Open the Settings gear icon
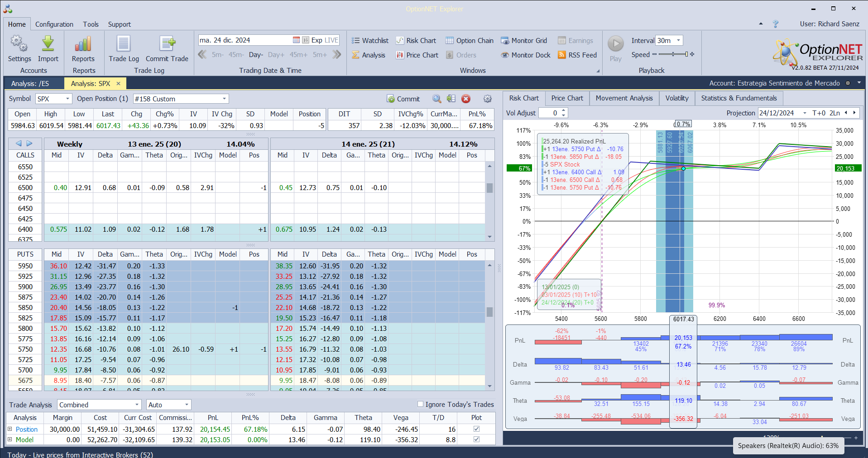868x458 pixels. pyautogui.click(x=19, y=44)
